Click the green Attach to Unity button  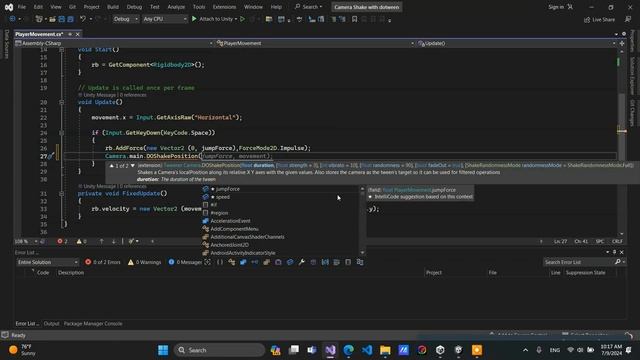[x=214, y=19]
